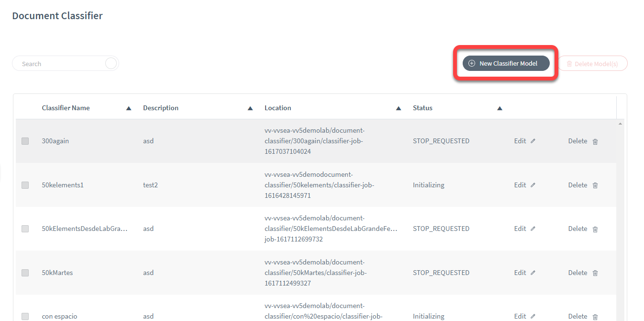The image size is (644, 321).
Task: Click the 50kelements1 classifier name
Action: point(63,185)
